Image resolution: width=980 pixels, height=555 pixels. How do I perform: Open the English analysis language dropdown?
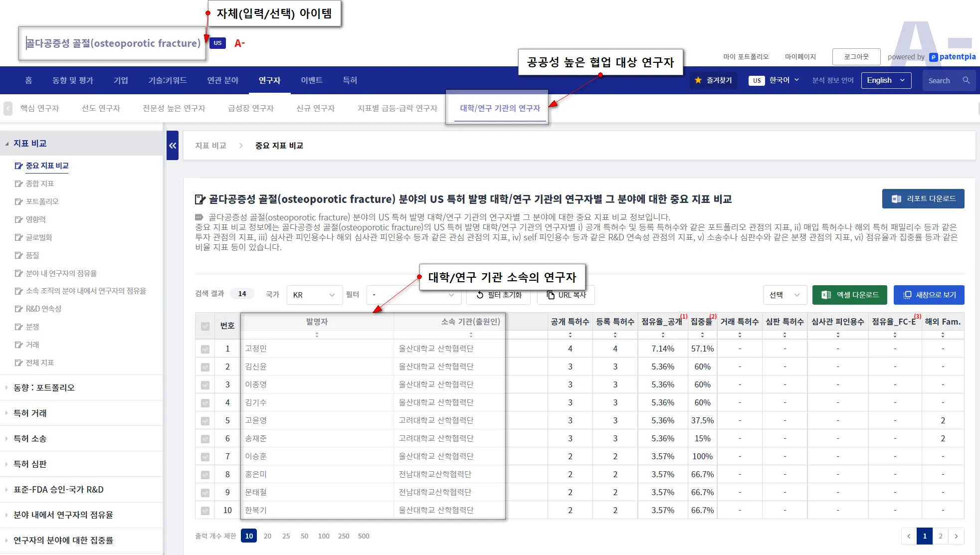point(886,80)
